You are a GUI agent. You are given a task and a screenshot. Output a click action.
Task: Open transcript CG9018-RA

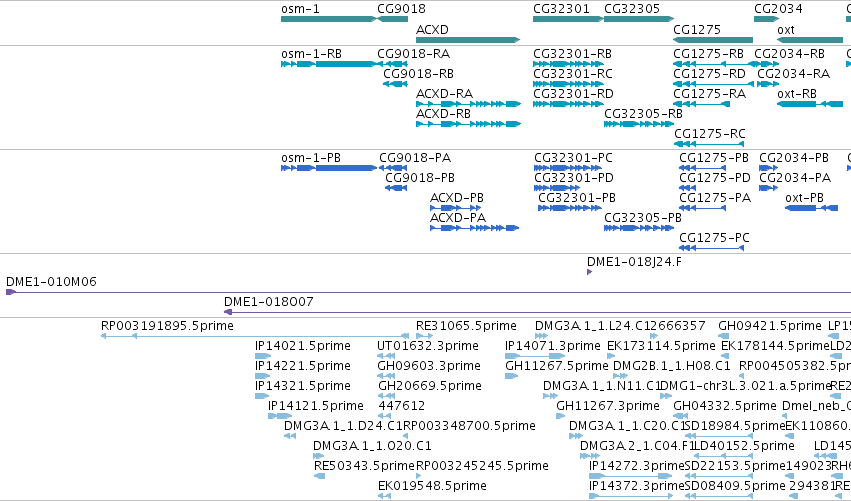pos(392,64)
